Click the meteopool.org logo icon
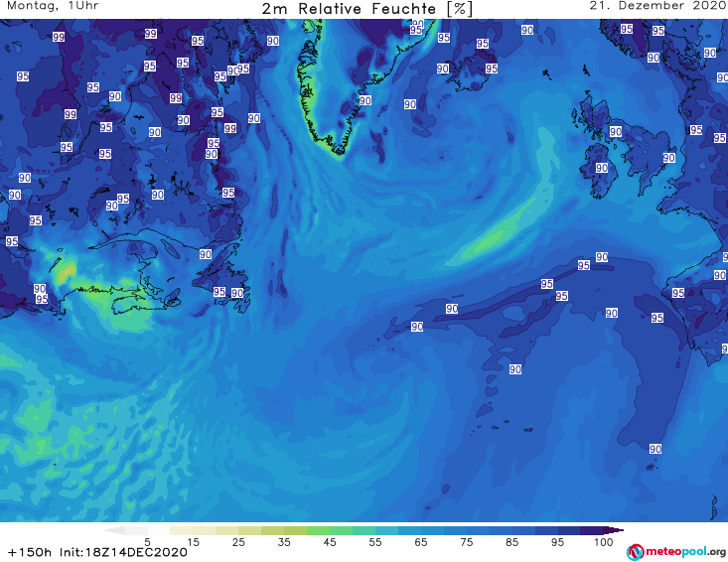 click(635, 552)
